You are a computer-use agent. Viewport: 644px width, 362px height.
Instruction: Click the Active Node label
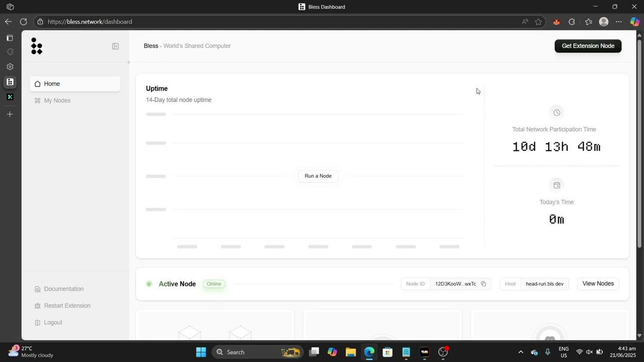tap(177, 284)
